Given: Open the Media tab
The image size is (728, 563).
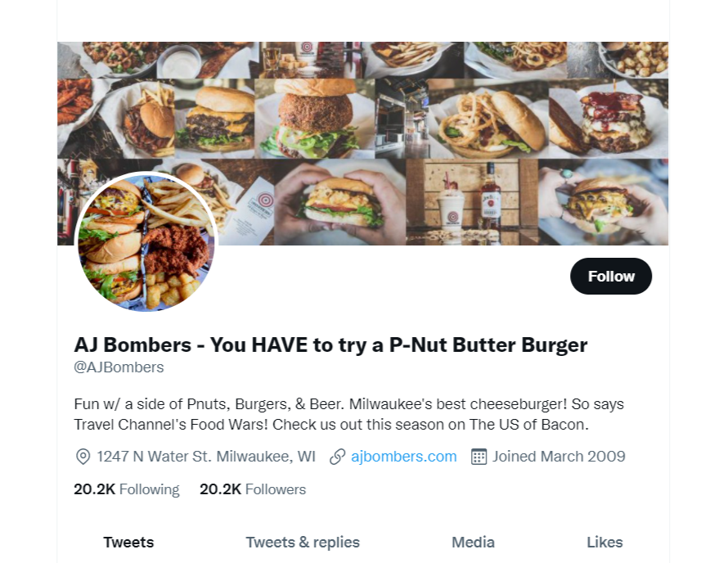Looking at the screenshot, I should tap(473, 542).
